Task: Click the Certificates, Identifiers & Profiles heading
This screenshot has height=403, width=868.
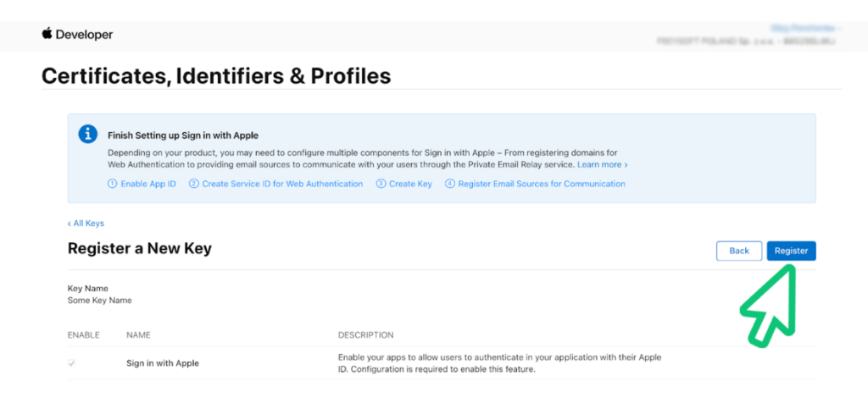Action: pyautogui.click(x=216, y=76)
